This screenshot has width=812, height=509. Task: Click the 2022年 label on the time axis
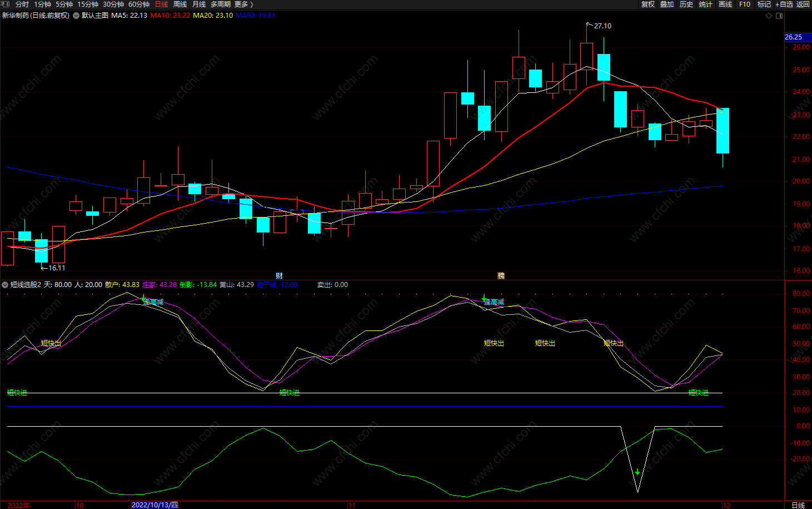click(x=18, y=505)
